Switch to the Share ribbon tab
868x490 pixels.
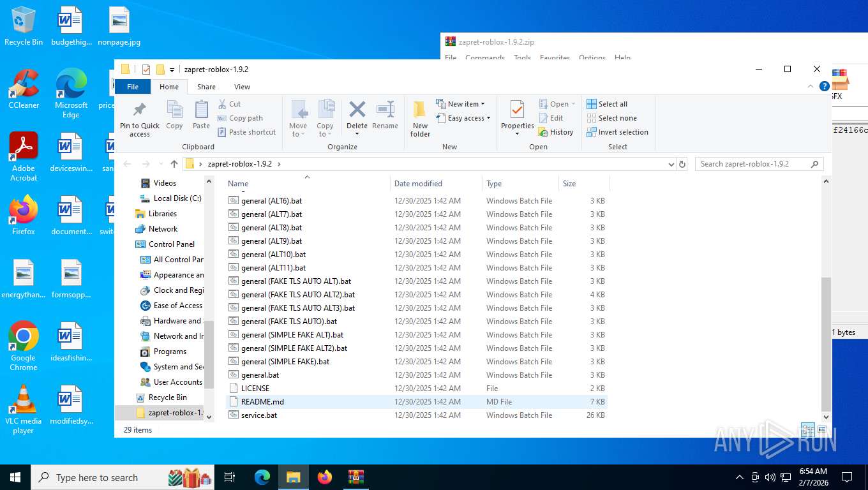(206, 87)
